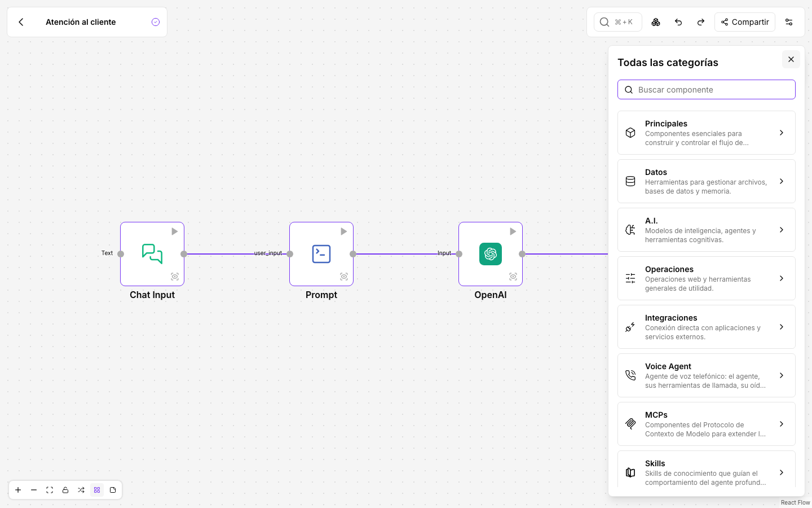Open the Voice Agent category
The image size is (812, 508).
(706, 375)
